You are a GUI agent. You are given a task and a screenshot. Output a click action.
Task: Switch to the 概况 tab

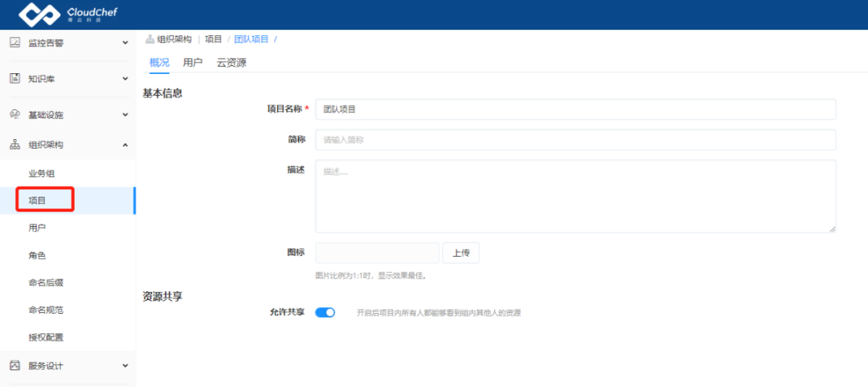(159, 63)
